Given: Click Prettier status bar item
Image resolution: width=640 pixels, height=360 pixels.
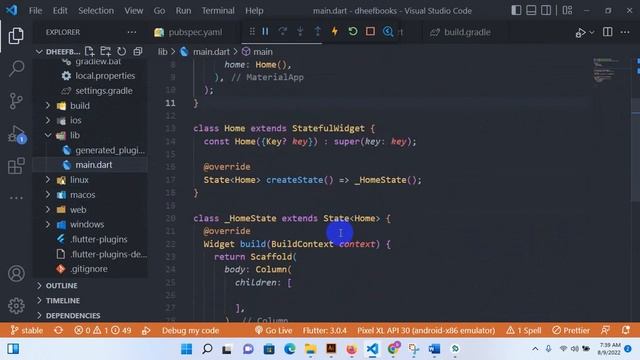Looking at the screenshot, I should click(x=571, y=330).
